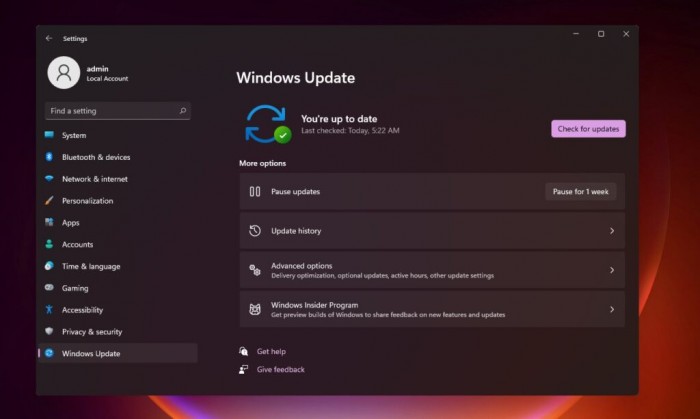The image size is (700, 419).
Task: Click the Accounts person icon
Action: [49, 244]
